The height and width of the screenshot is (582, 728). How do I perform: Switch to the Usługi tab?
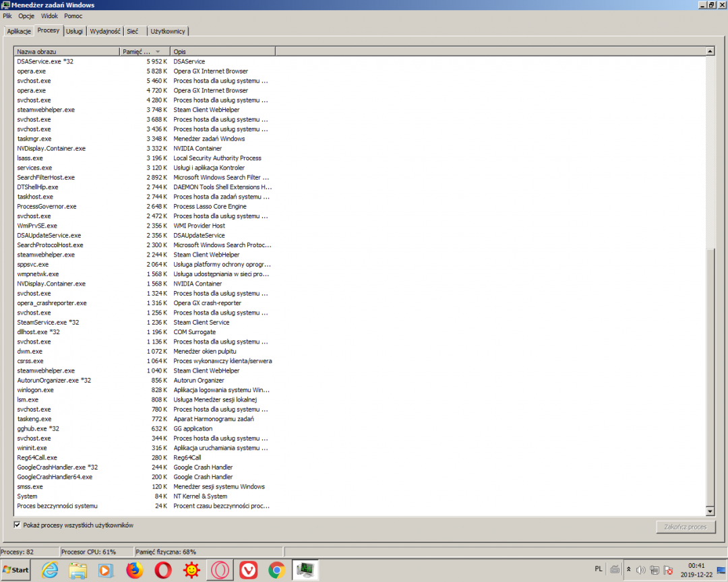tap(74, 31)
